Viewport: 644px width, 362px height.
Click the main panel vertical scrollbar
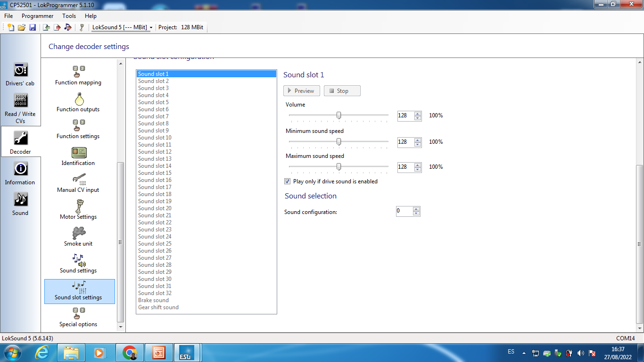coord(639,243)
